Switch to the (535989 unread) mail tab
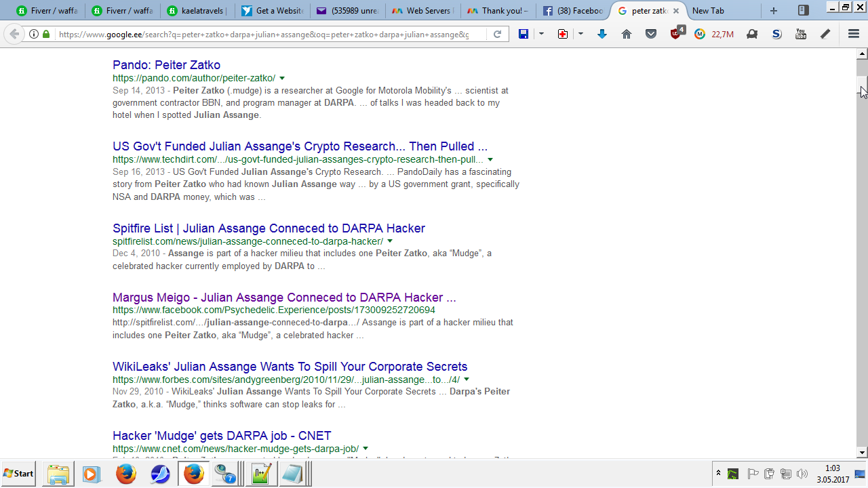868x488 pixels. point(346,11)
